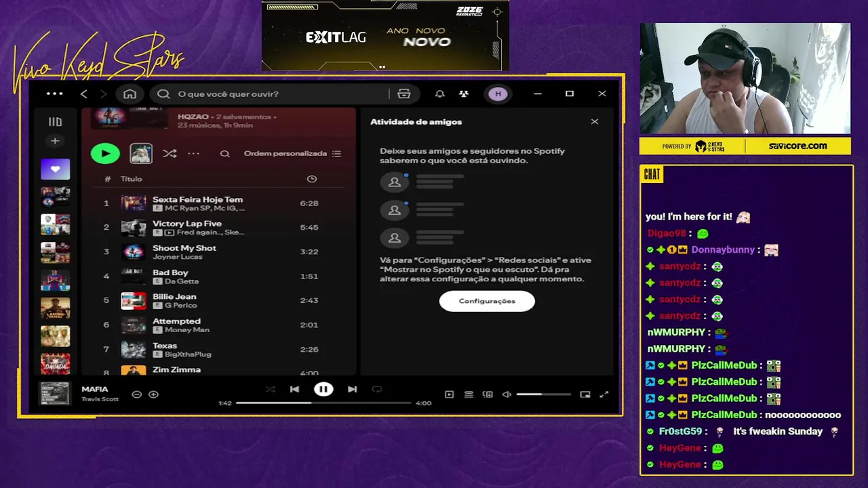Screen dimensions: 868x488
Task: Open the three-dots app menu
Action: [54, 94]
